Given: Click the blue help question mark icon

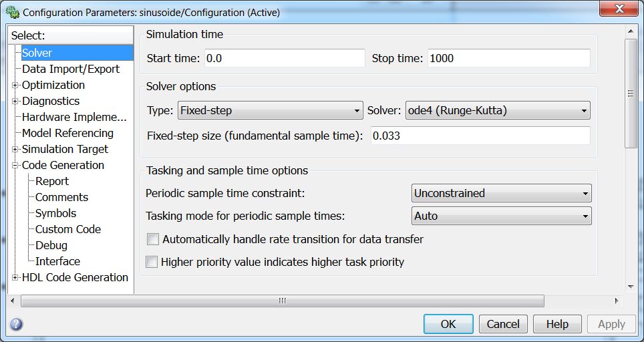Looking at the screenshot, I should [17, 325].
